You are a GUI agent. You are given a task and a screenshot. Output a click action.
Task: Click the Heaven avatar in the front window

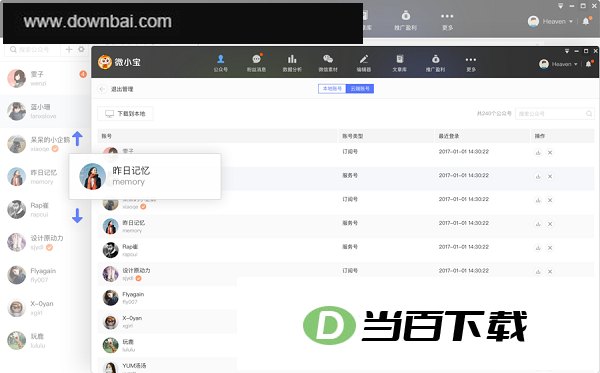[544, 64]
